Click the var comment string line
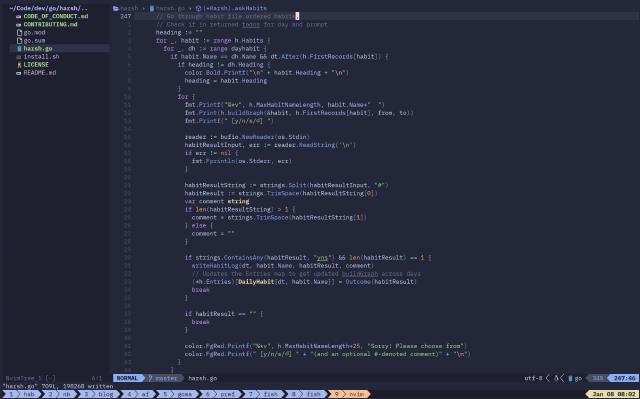Viewport: 640px width, 399px height. (217, 202)
